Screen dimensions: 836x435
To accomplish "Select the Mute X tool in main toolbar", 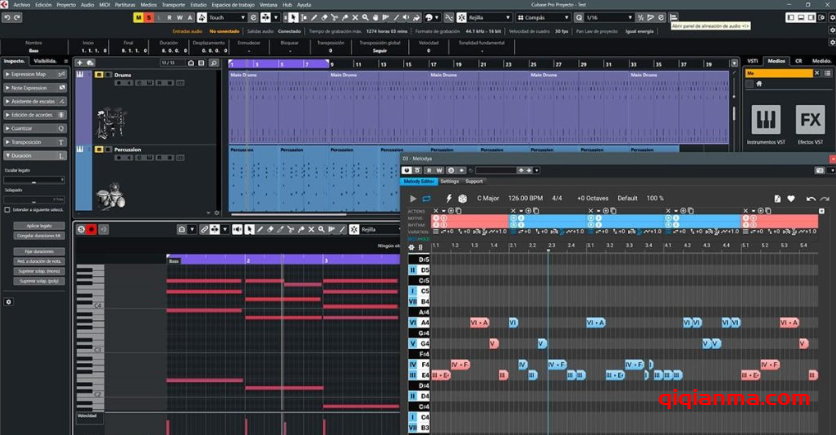I will (355, 18).
